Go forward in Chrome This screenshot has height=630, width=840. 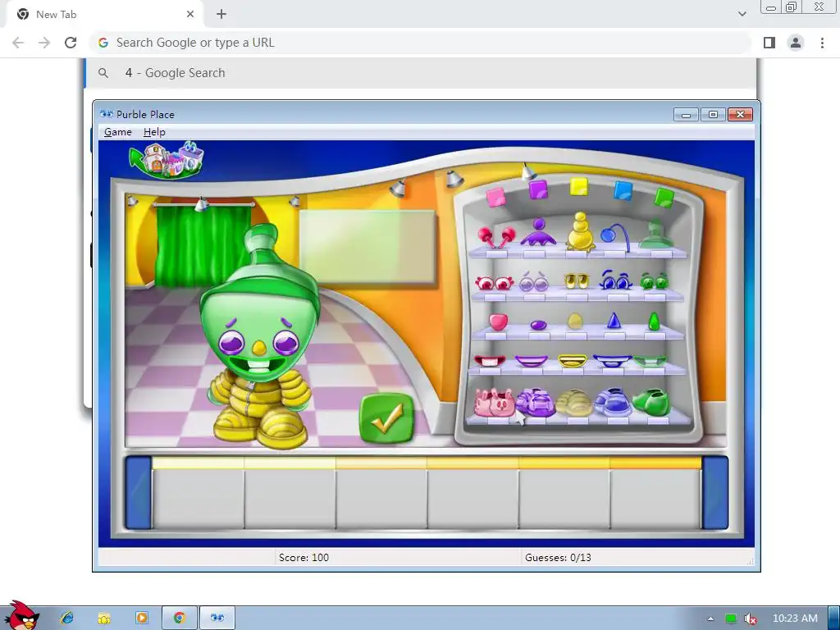pos(44,43)
